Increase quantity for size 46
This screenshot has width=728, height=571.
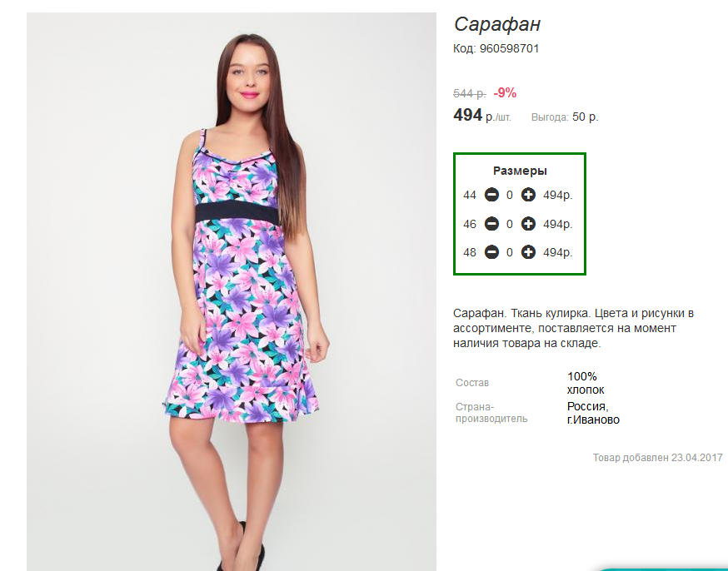pos(528,224)
